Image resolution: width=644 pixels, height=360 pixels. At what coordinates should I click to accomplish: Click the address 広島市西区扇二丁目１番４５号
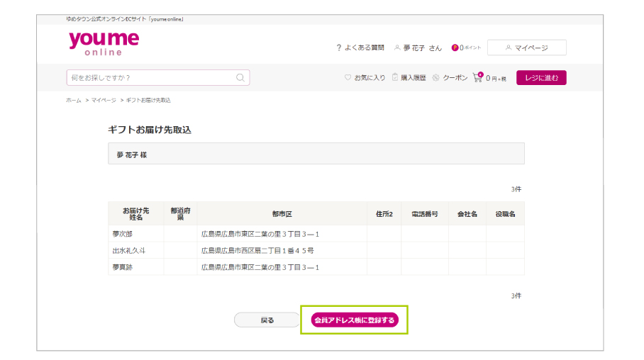coord(257,250)
